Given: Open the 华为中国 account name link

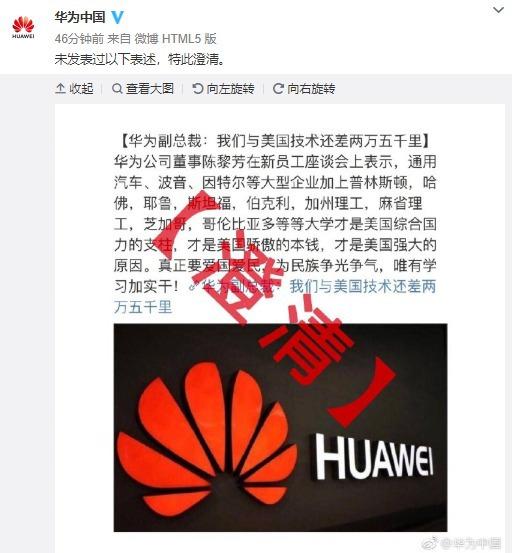Looking at the screenshot, I should 80,17.
